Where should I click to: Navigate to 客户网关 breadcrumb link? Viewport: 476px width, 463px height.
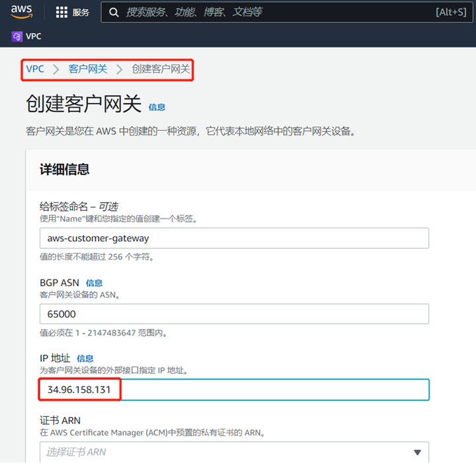88,69
